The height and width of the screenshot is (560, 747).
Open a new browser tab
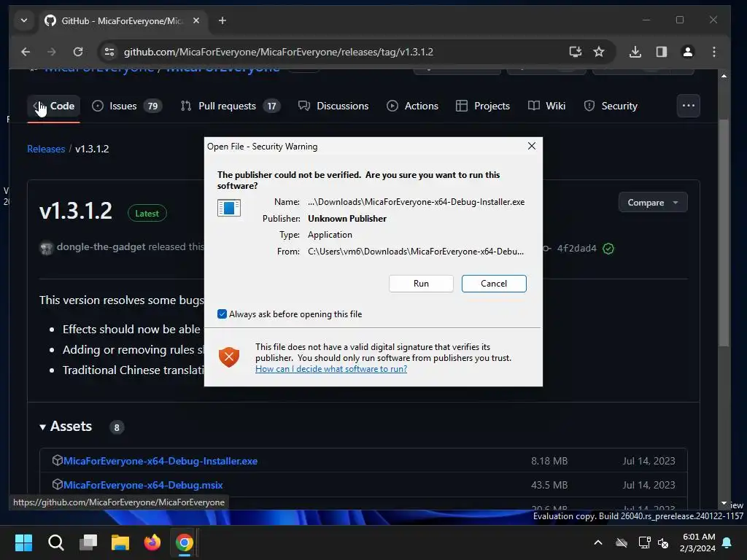coord(222,20)
